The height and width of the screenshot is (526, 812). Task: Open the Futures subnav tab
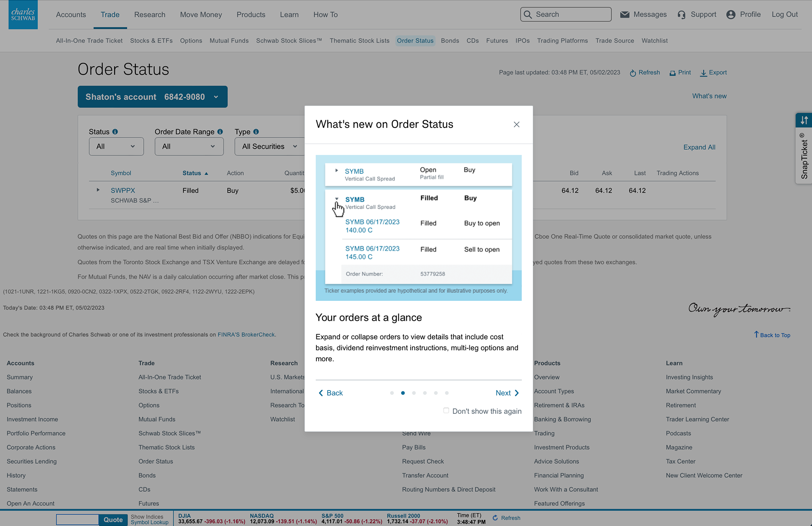coord(497,41)
